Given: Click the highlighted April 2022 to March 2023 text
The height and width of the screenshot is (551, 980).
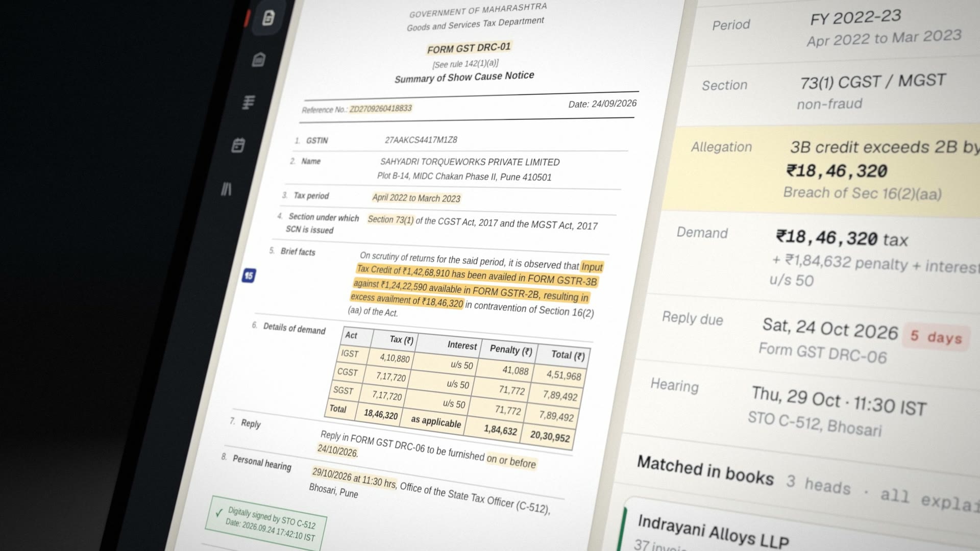Looking at the screenshot, I should coord(416,198).
